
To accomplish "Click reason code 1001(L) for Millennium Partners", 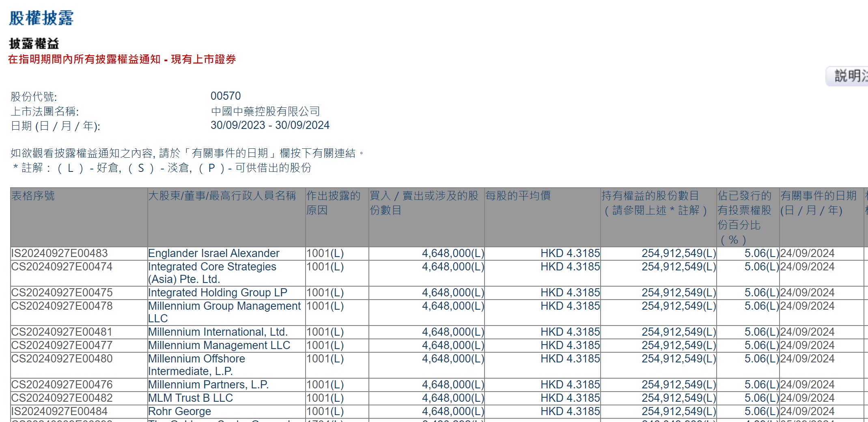I will (325, 385).
